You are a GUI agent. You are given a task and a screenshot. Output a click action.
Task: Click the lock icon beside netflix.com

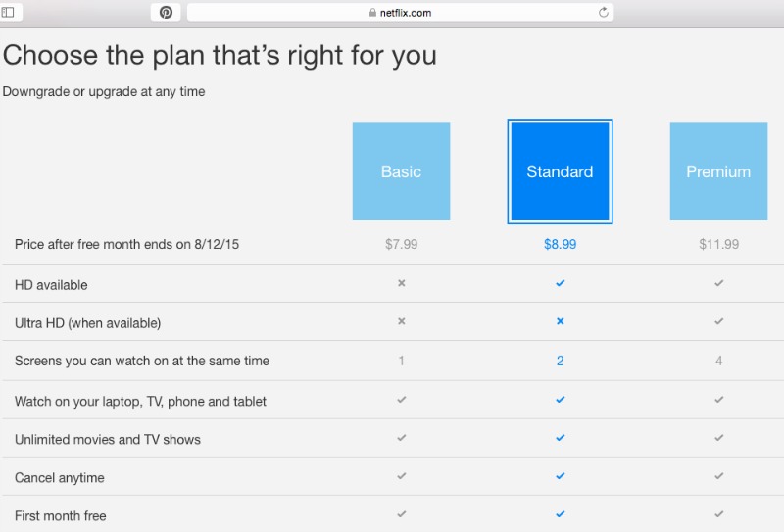pos(372,13)
